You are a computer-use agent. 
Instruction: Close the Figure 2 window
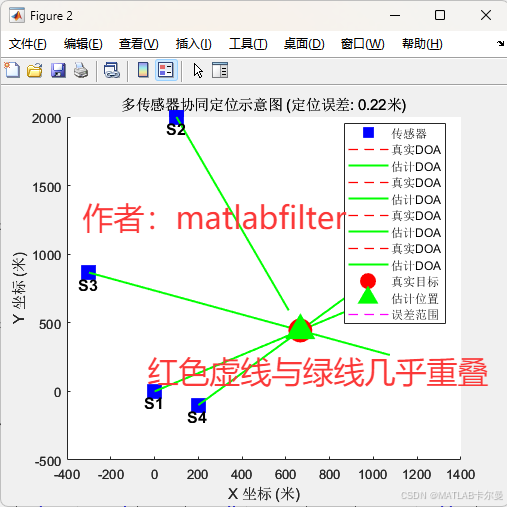(x=486, y=15)
